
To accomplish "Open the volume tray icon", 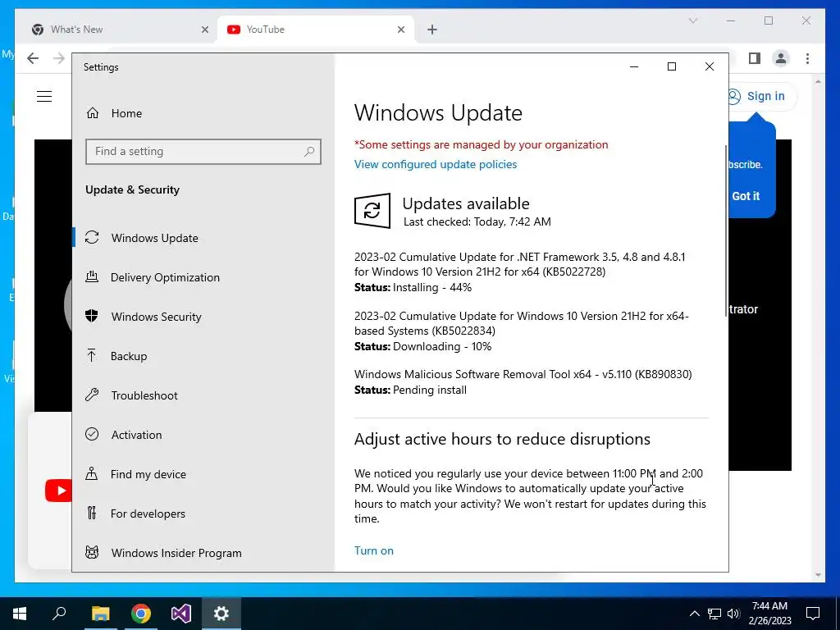I will point(733,614).
